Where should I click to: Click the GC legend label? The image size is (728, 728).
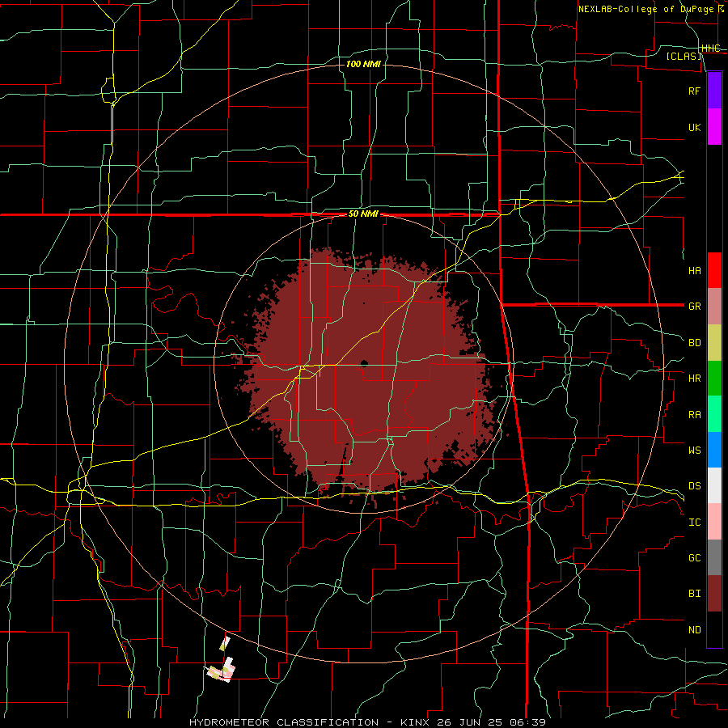[x=694, y=557]
